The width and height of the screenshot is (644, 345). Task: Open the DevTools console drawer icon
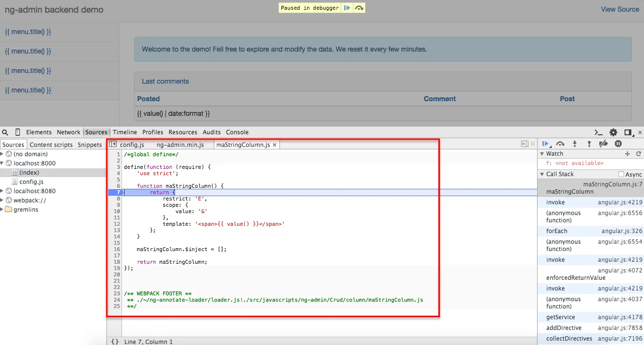point(598,132)
